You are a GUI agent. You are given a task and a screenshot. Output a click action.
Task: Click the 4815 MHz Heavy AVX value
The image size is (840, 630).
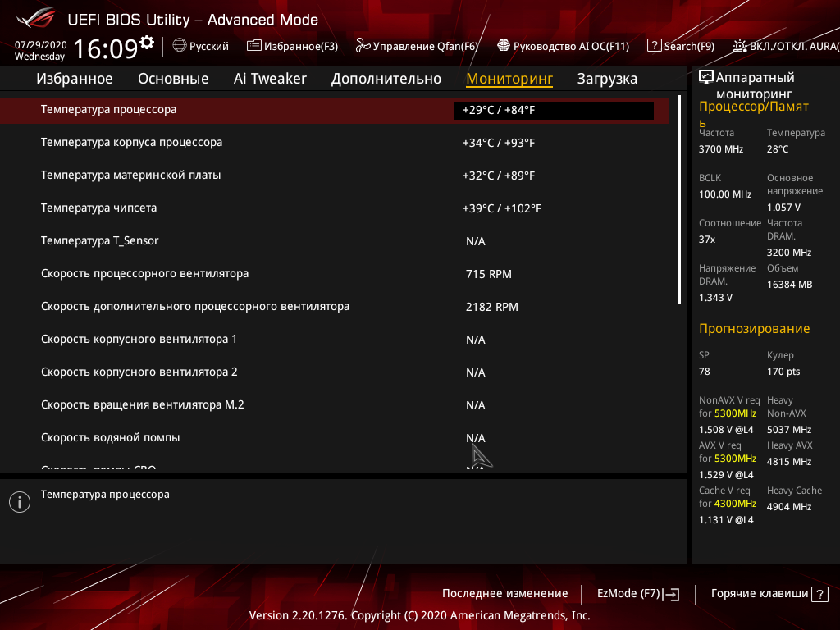tap(789, 462)
